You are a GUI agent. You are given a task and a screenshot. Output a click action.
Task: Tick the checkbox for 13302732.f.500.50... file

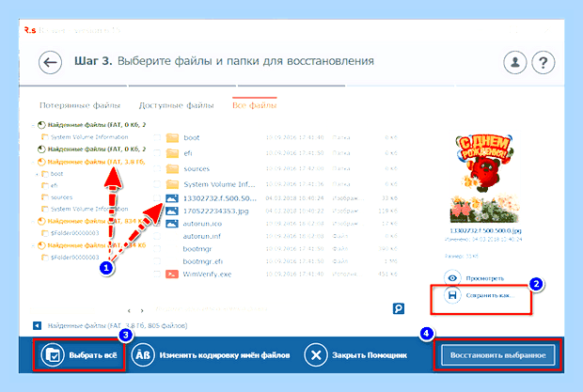(x=157, y=198)
